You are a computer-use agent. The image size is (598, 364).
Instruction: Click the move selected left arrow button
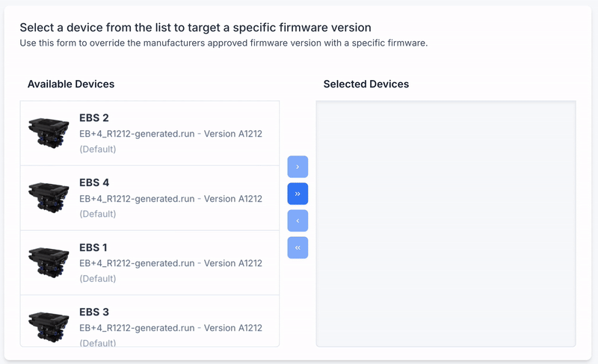[298, 220]
